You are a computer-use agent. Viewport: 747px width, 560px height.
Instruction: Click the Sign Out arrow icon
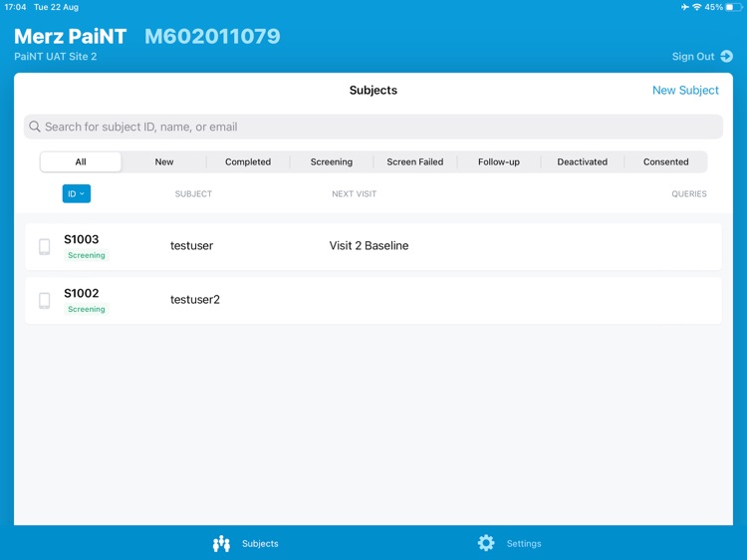[x=726, y=56]
